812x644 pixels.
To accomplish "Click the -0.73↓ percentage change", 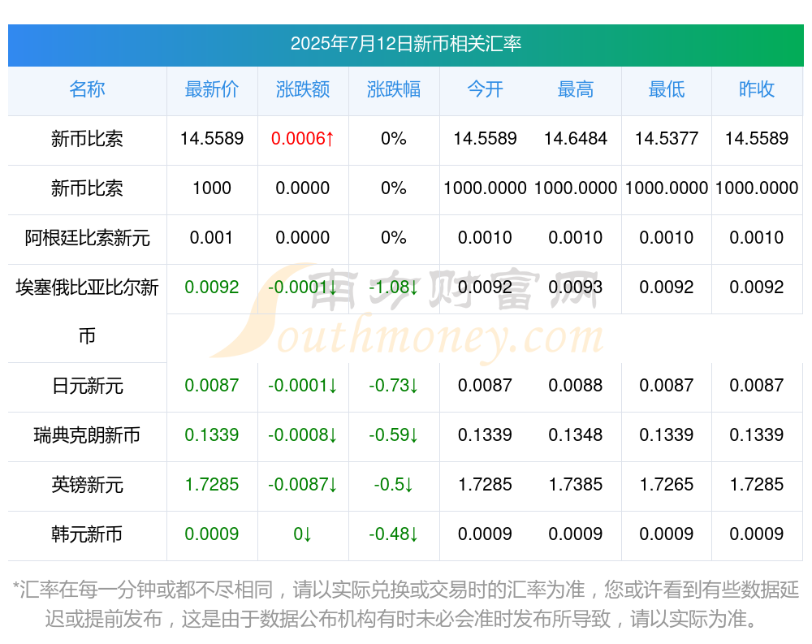I will pyautogui.click(x=394, y=386).
